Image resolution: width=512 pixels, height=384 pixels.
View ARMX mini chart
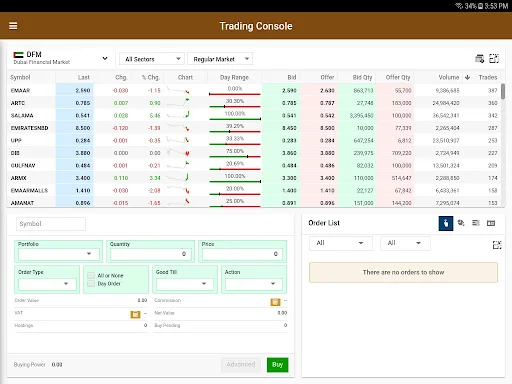178,178
